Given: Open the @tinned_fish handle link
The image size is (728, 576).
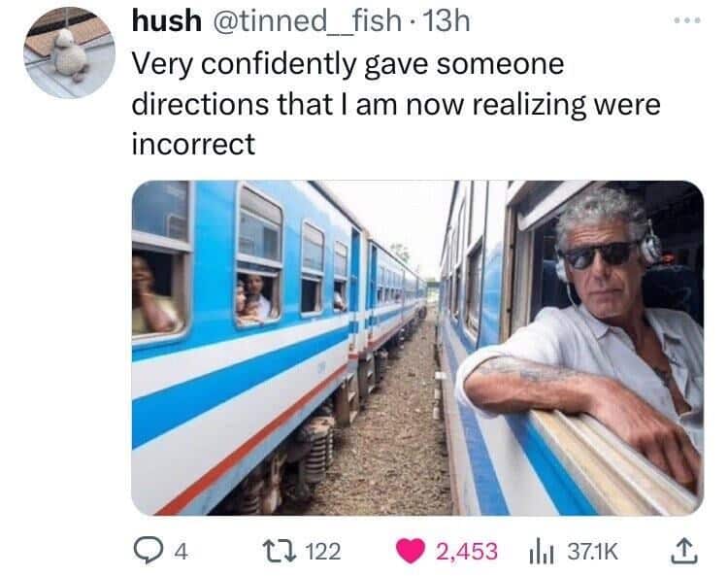Looking at the screenshot, I should [307, 21].
